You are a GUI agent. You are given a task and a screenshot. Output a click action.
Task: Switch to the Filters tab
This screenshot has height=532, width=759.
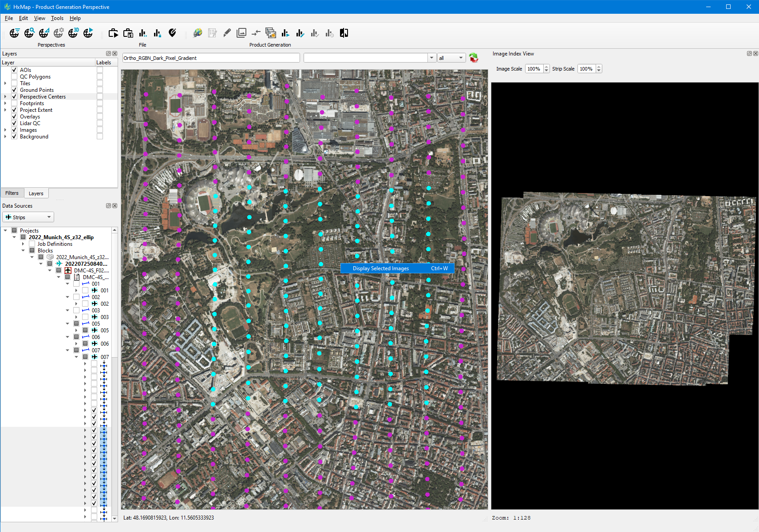point(12,193)
